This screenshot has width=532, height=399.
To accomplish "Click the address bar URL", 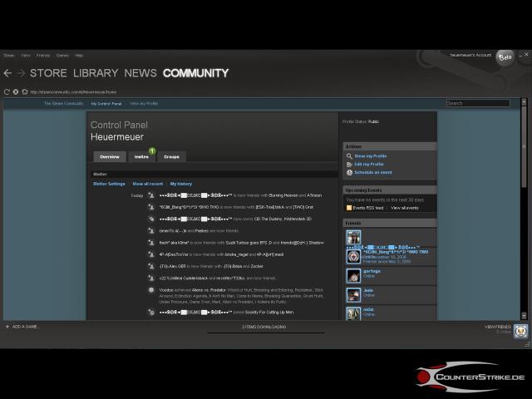I will (73, 92).
